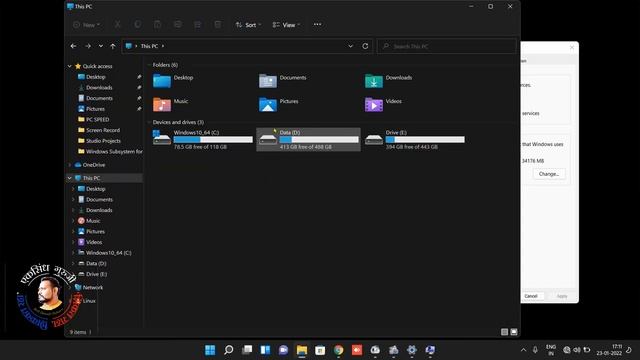Open the PC SPEED folder in sidebar

[97, 120]
